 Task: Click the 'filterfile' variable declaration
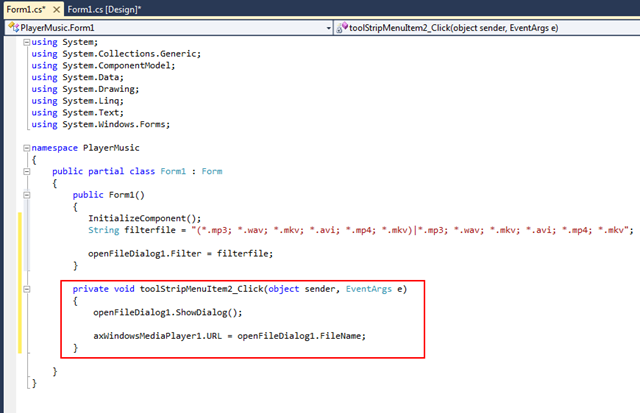[150, 230]
